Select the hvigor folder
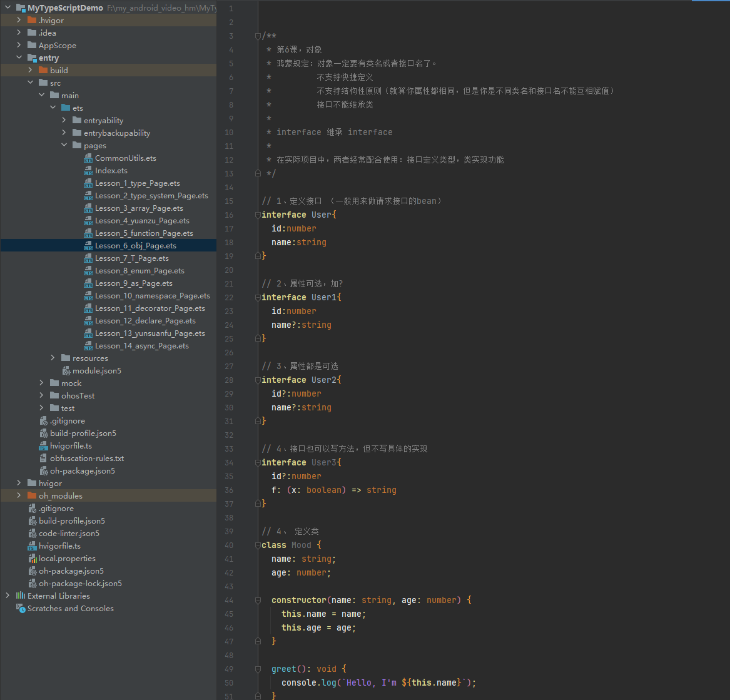Viewport: 730px width, 700px height. point(50,484)
